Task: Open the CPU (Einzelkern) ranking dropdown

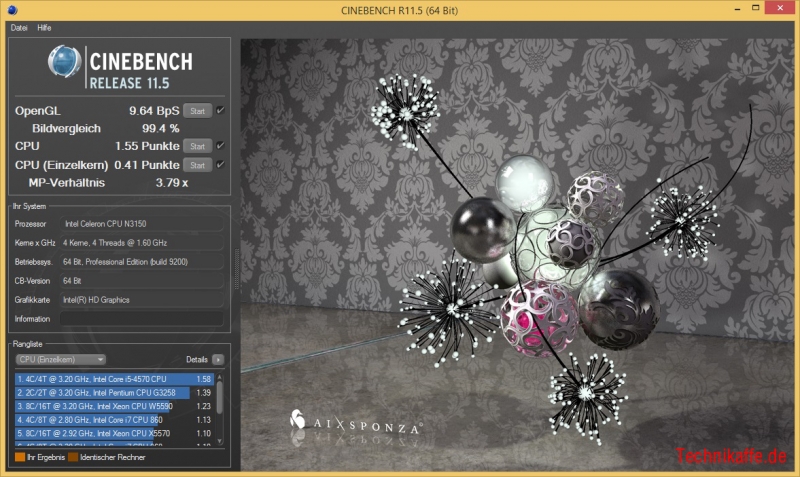Action: click(60, 359)
